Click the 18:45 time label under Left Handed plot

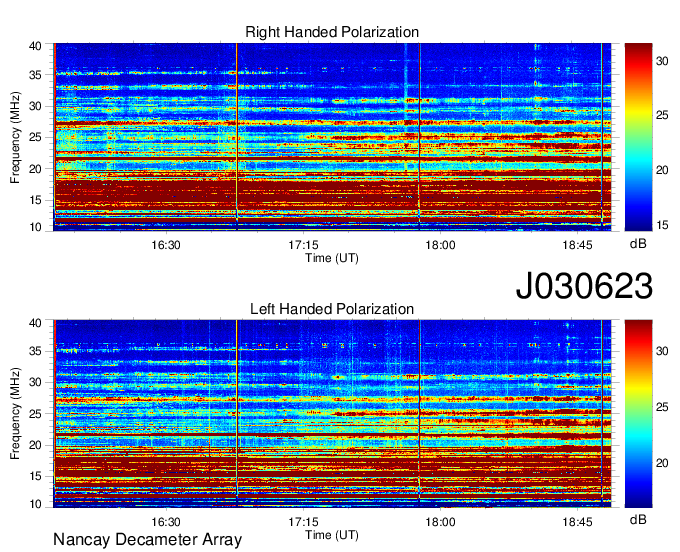[577, 522]
